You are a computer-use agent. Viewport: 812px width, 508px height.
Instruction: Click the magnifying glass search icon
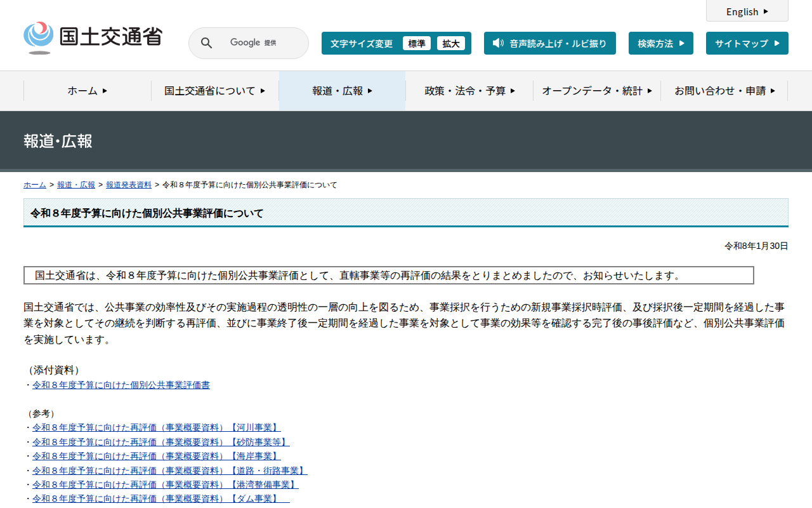(x=206, y=43)
